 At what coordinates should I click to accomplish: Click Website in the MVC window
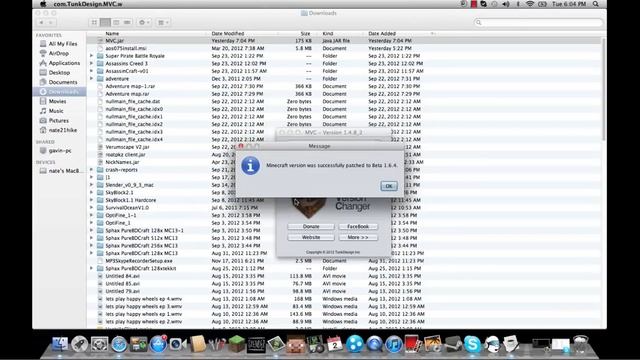click(x=311, y=237)
